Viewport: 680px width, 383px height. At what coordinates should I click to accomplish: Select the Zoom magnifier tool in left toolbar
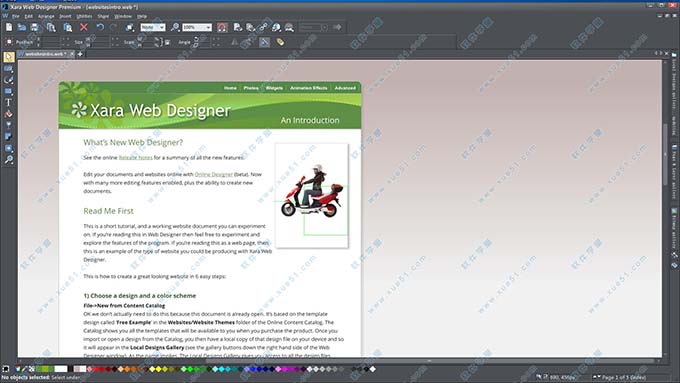click(x=9, y=160)
